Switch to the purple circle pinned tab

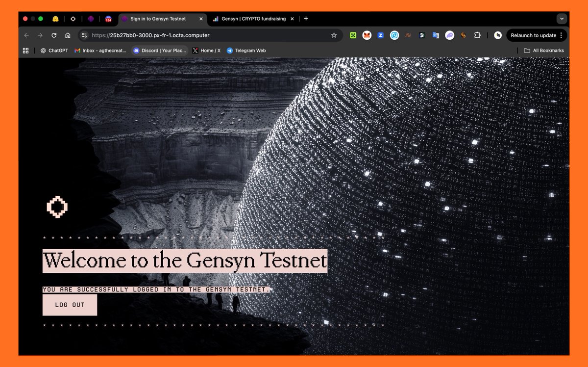[91, 19]
